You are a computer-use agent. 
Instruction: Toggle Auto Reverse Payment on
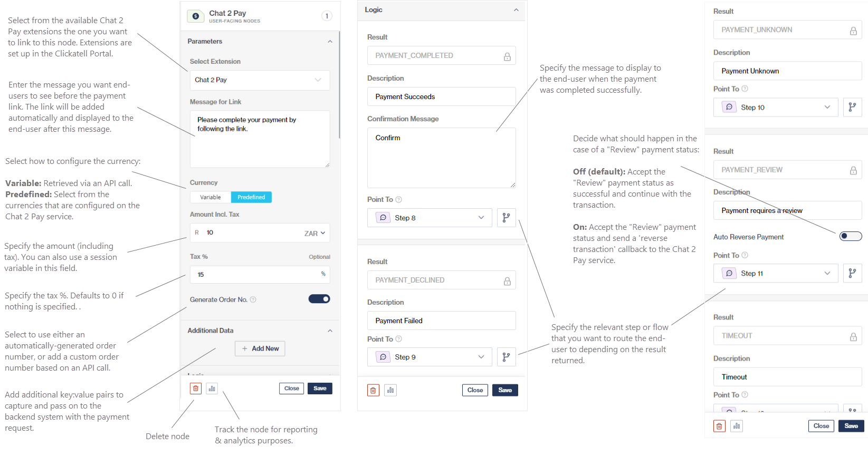tap(851, 236)
